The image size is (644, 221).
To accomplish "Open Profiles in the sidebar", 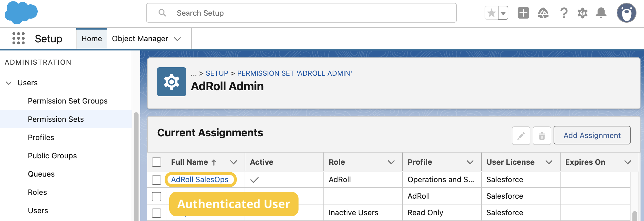I will [41, 137].
